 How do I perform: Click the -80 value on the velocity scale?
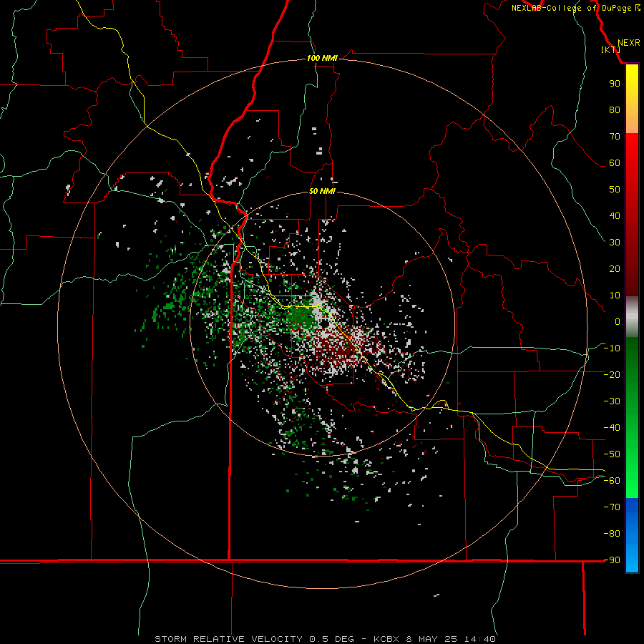(612, 534)
